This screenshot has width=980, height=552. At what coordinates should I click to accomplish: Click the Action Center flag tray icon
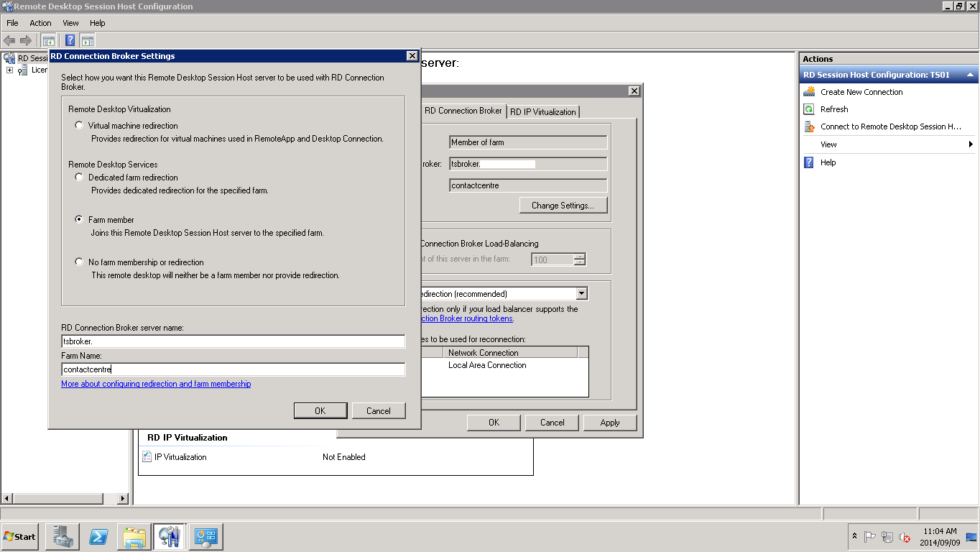click(869, 536)
